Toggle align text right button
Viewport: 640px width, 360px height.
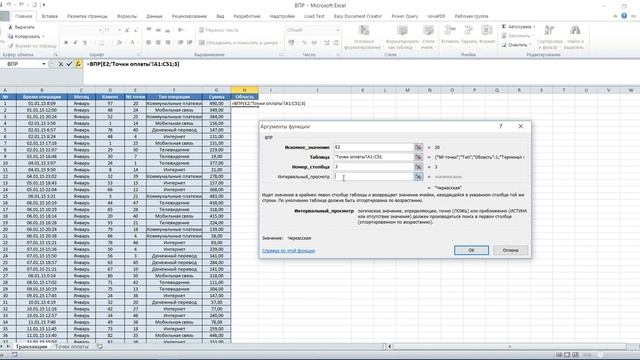point(168,42)
